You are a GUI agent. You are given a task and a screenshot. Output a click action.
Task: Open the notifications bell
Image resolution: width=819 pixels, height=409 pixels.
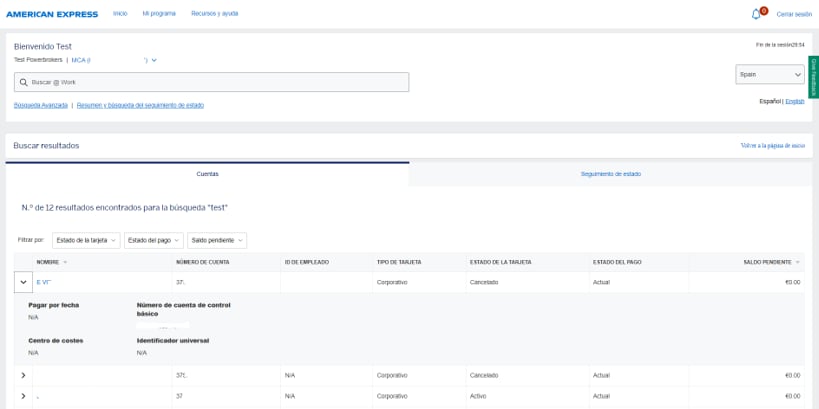[x=756, y=14]
